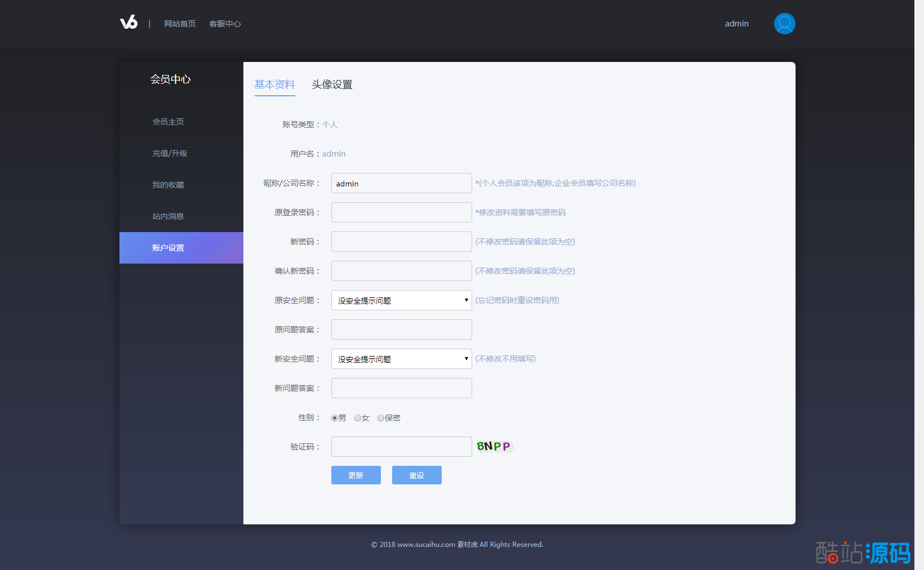Screen dimensions: 924x570
Task: Expand the 原安全问题 dropdown
Action: click(x=401, y=300)
